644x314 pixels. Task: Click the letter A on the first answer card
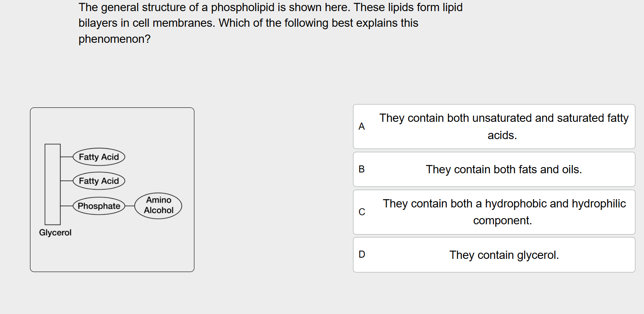tap(362, 126)
